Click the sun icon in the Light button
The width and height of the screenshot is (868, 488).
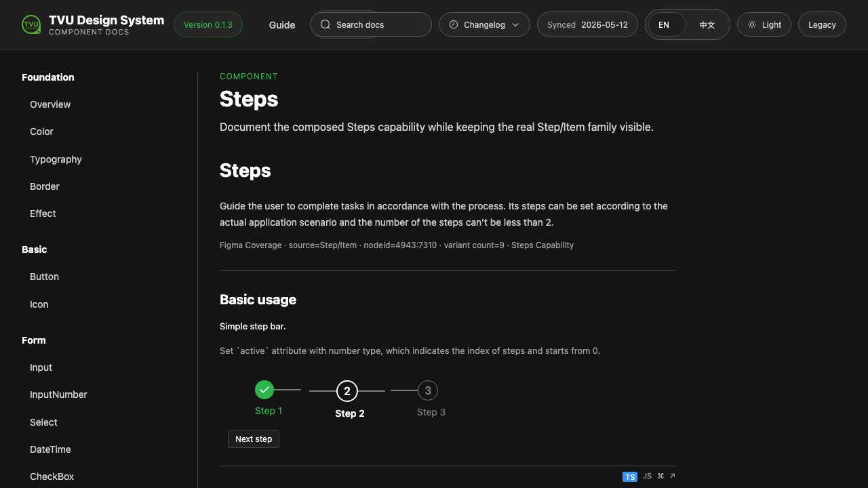click(x=752, y=24)
